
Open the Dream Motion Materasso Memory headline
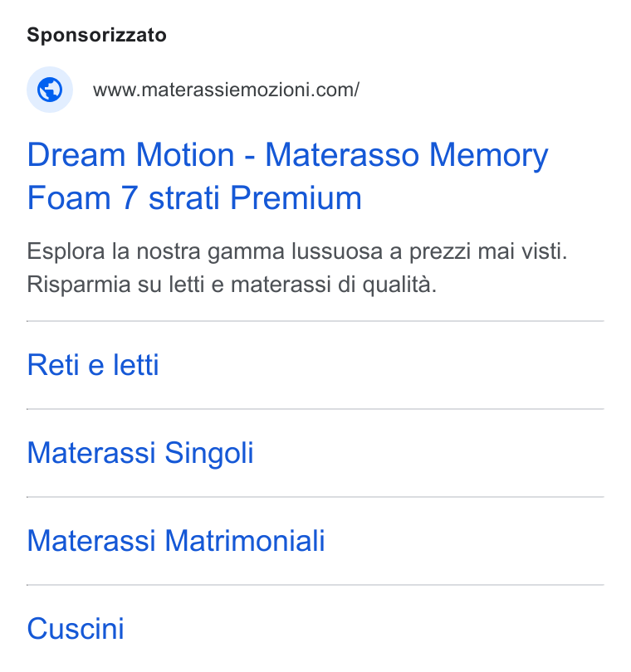[287, 176]
